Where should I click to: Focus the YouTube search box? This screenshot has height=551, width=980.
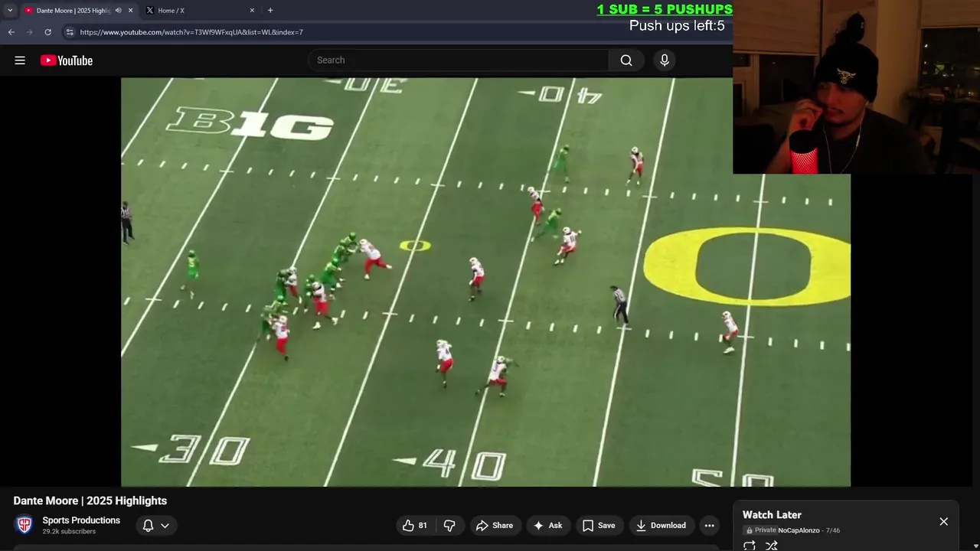coord(458,60)
